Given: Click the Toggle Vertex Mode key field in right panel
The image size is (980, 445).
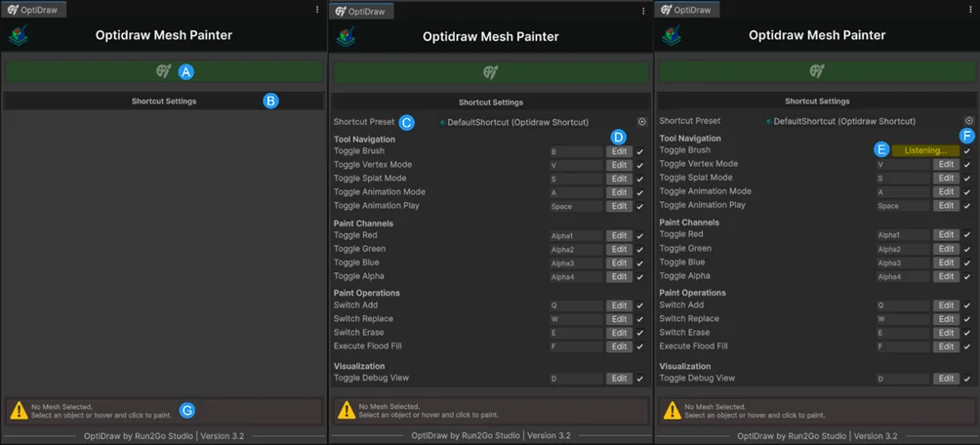Looking at the screenshot, I should click(903, 164).
